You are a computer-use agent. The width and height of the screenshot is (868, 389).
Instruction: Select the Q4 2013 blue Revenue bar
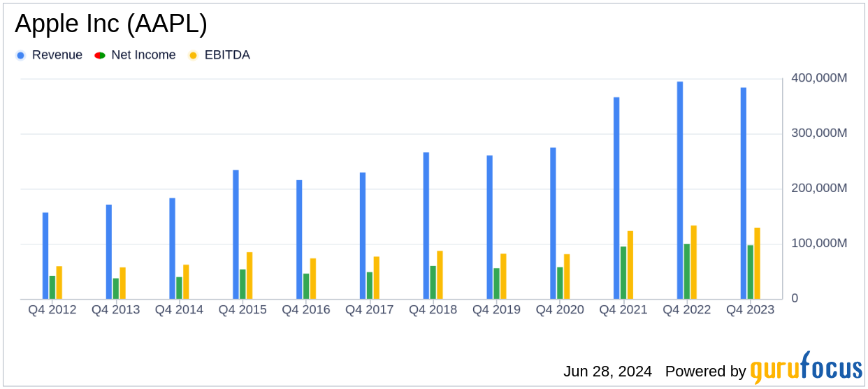coord(109,251)
